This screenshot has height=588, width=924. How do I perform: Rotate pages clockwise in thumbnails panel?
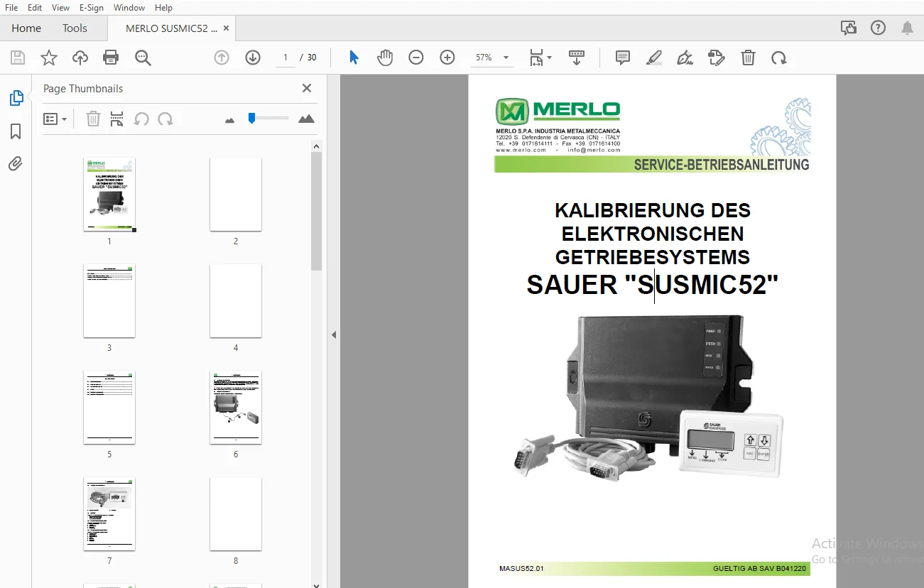[165, 119]
